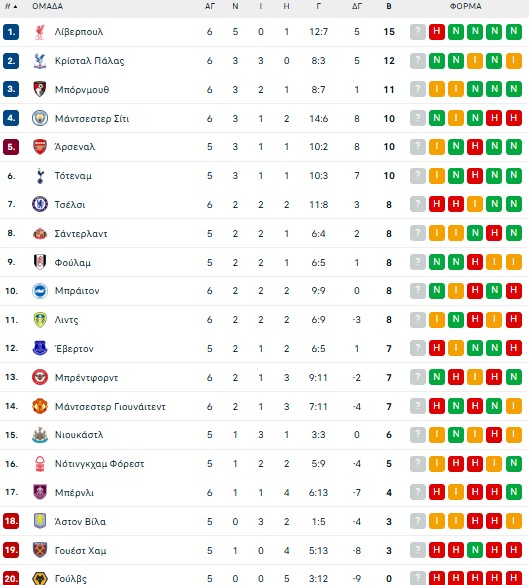Click the gray ? upcoming match box for Άρσεναλ
The width and height of the screenshot is (529, 585).
[x=418, y=147]
